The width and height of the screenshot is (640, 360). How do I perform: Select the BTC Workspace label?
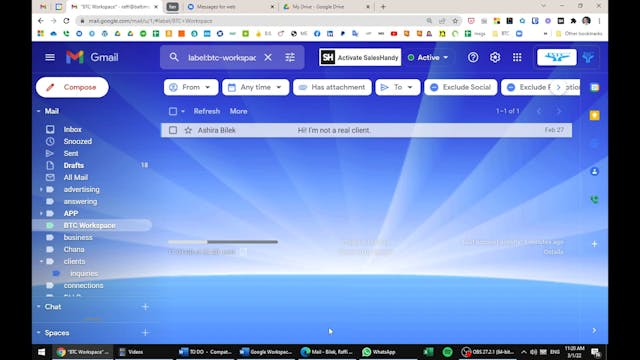pos(89,226)
